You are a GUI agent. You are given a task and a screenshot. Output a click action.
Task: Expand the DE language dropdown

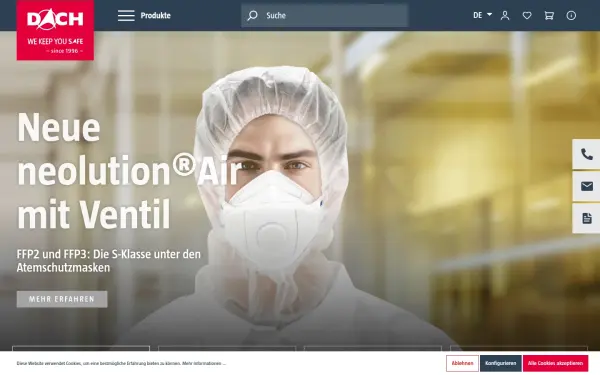click(x=482, y=15)
